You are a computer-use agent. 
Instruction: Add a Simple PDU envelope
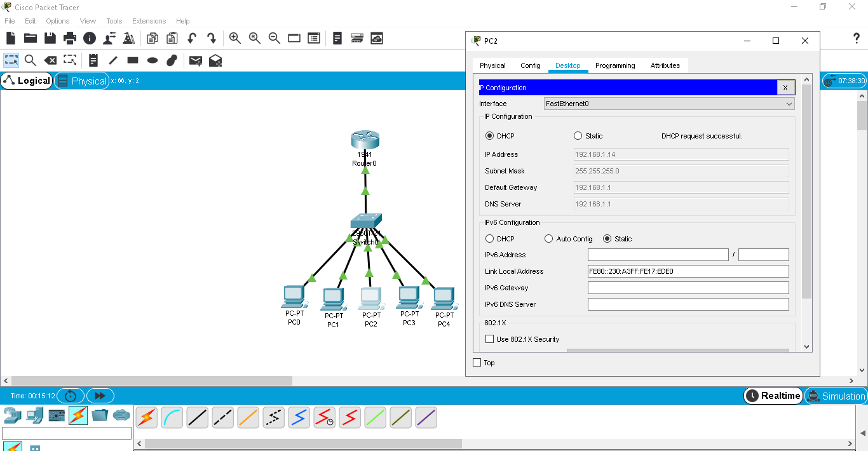point(196,60)
